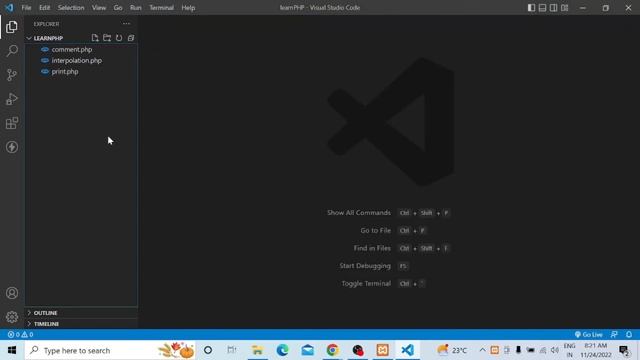Refresh the Explorer file list
This screenshot has height=360, width=640.
[x=119, y=38]
